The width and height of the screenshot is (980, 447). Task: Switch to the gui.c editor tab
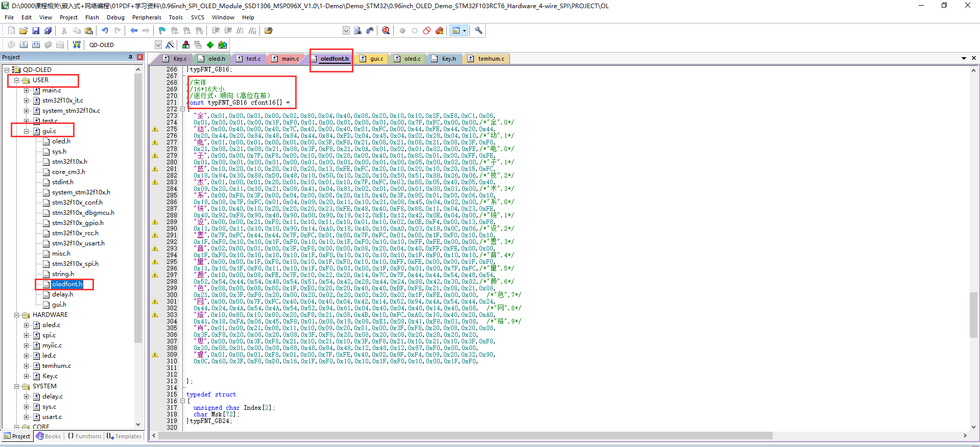[x=371, y=59]
